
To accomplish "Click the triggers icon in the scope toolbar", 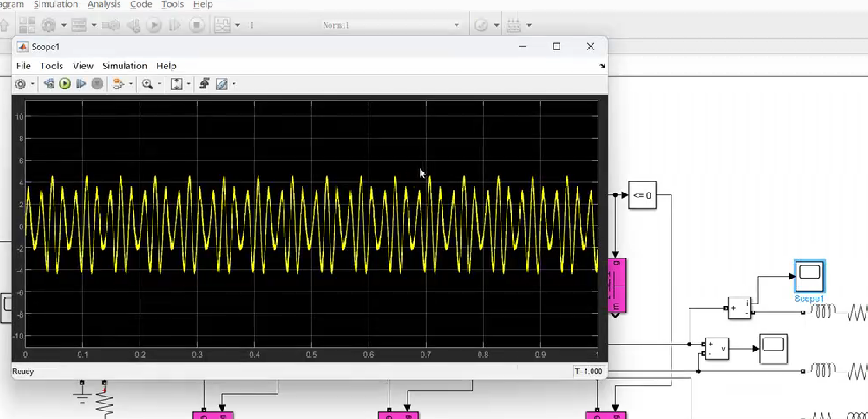I will (204, 84).
